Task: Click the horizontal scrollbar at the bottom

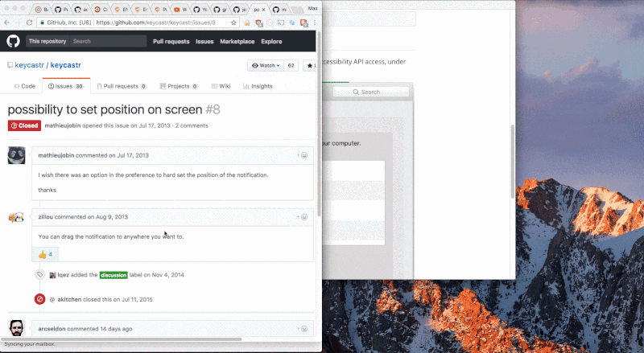Action: pos(122,339)
